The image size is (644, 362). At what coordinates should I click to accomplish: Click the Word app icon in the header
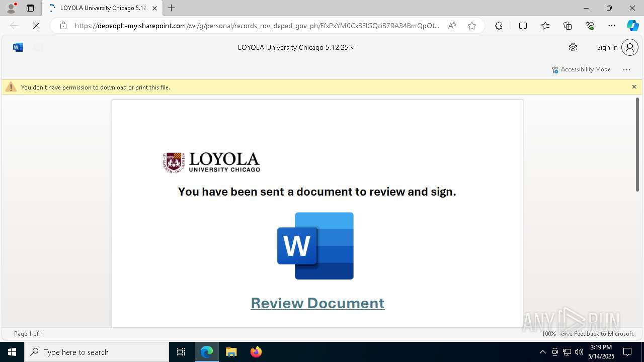[18, 47]
